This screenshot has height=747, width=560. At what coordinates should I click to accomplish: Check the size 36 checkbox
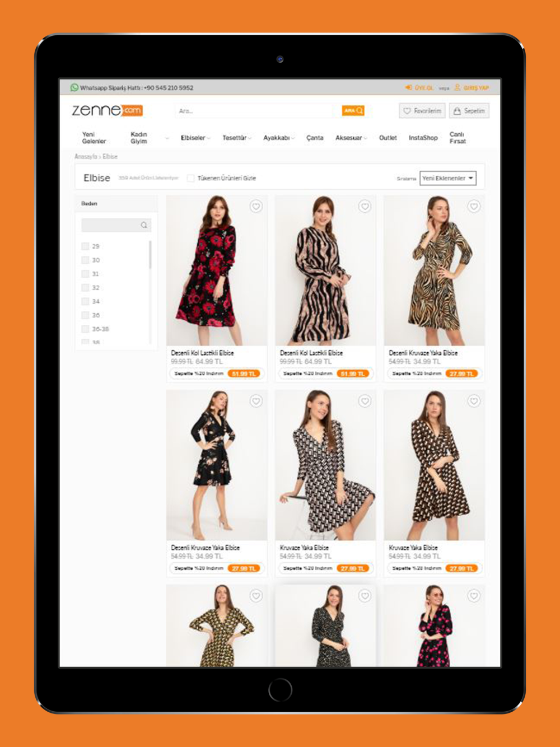pos(85,315)
